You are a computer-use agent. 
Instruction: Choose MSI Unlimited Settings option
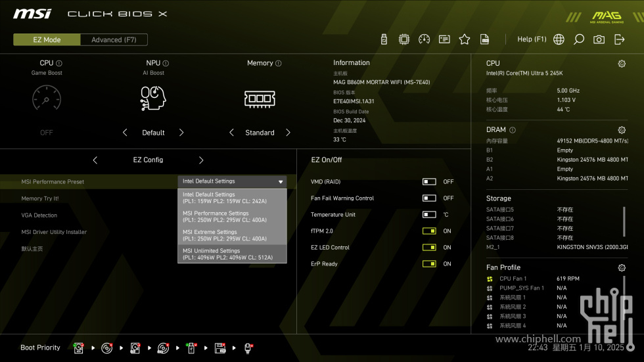click(x=232, y=254)
